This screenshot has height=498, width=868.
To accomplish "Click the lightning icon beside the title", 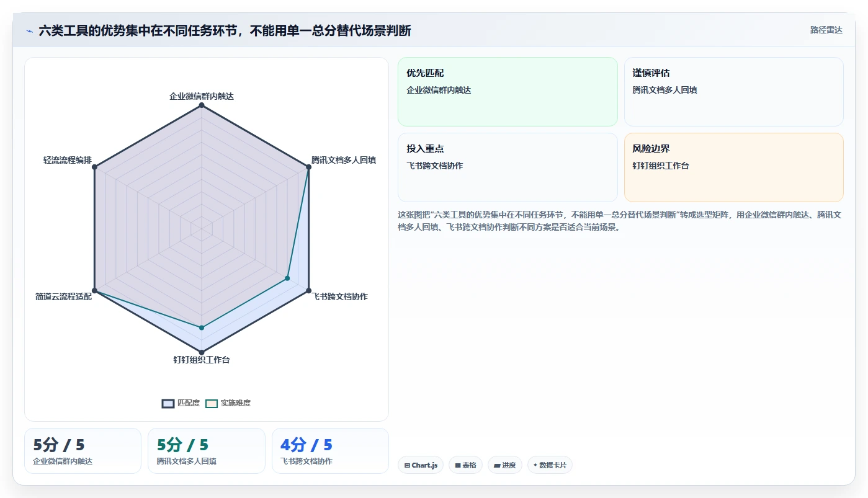I will pyautogui.click(x=29, y=30).
